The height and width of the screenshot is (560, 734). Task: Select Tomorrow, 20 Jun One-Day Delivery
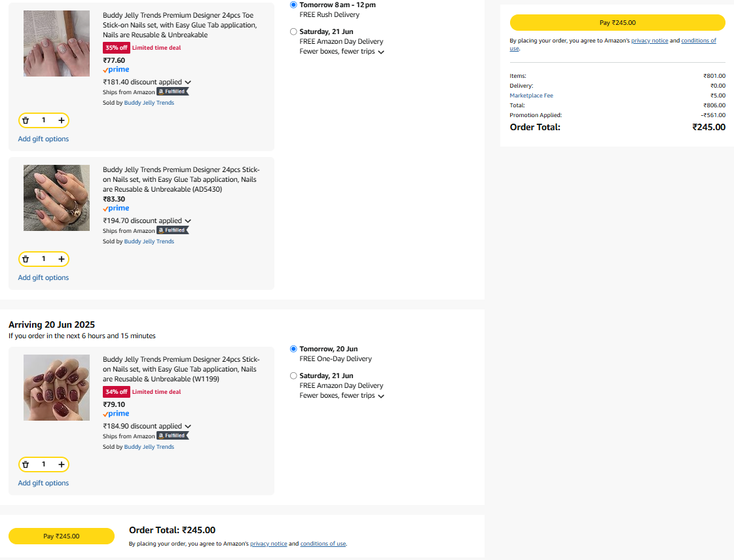[x=293, y=349]
